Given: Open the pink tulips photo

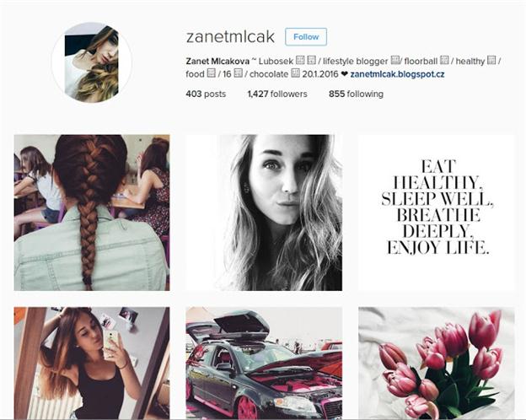Looking at the screenshot, I should pyautogui.click(x=437, y=363).
